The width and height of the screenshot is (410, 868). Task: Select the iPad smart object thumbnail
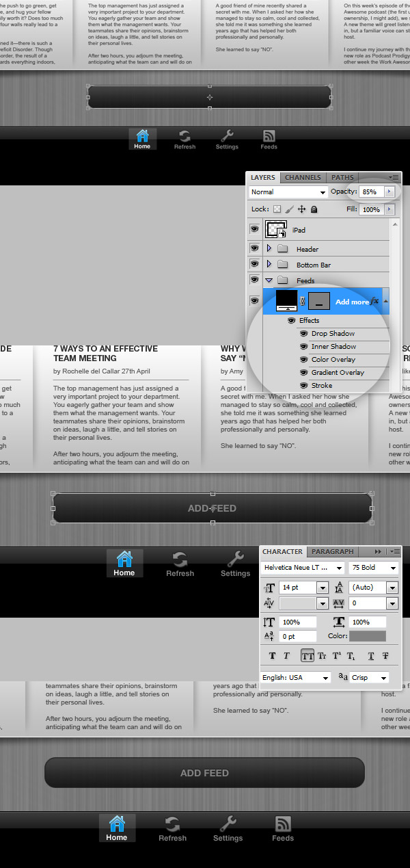[276, 230]
